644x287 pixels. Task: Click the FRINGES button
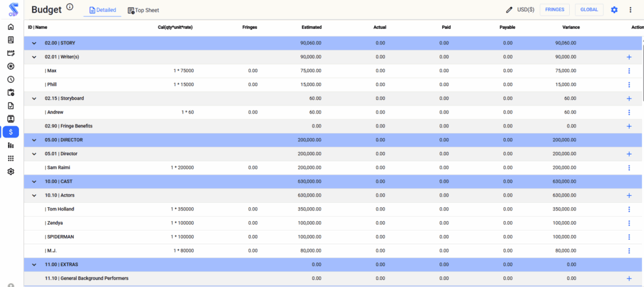(x=555, y=10)
